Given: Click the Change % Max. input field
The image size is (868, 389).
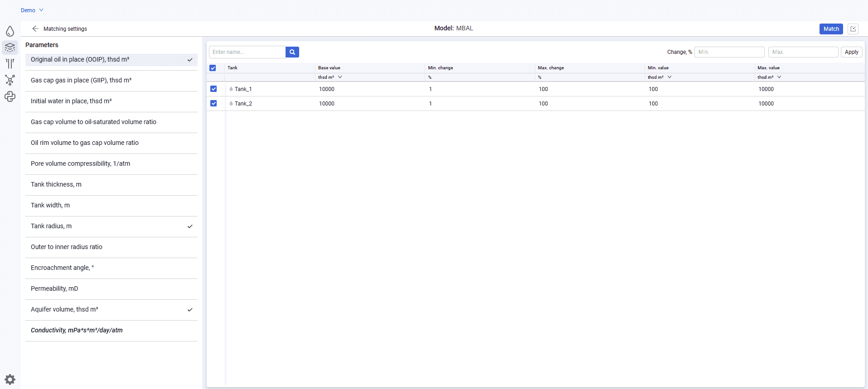Looking at the screenshot, I should pyautogui.click(x=803, y=52).
